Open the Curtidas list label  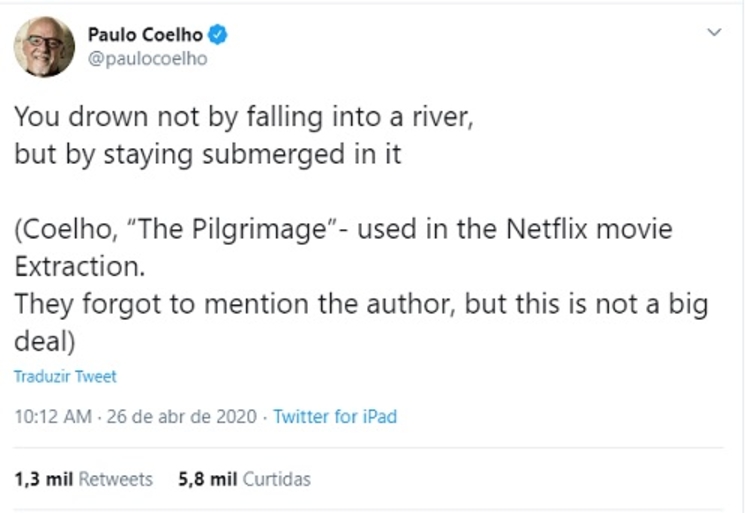(x=277, y=479)
